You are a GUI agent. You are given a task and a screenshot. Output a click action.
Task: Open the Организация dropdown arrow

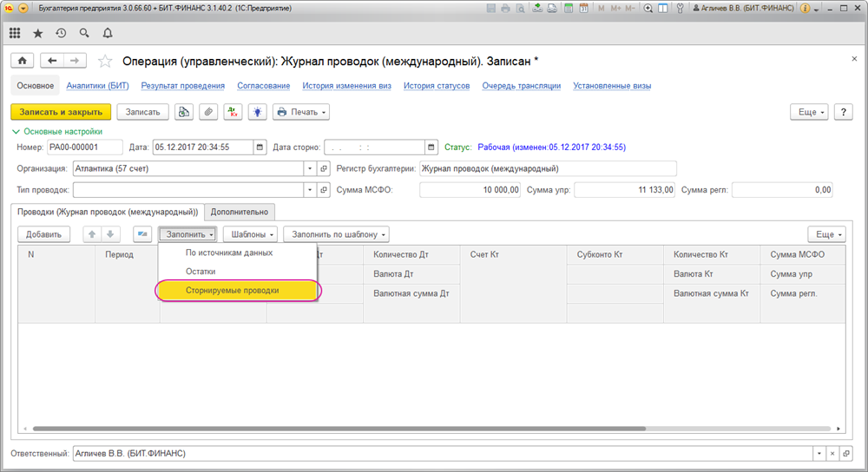[x=310, y=169]
